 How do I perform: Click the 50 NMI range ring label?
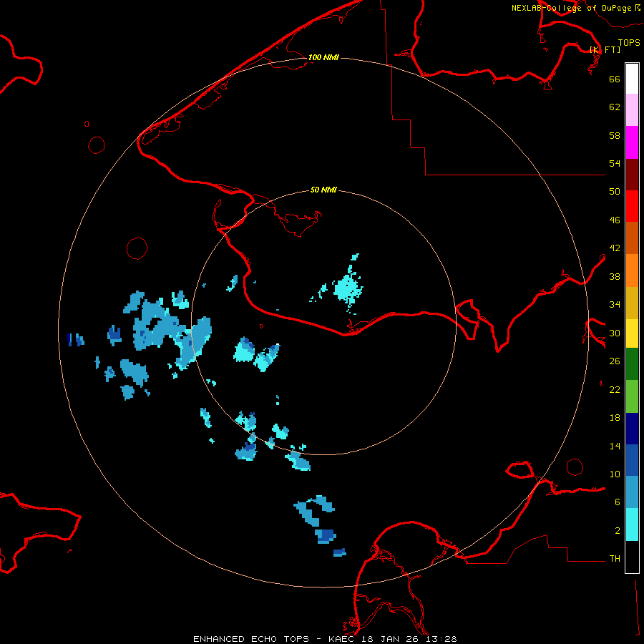point(323,190)
